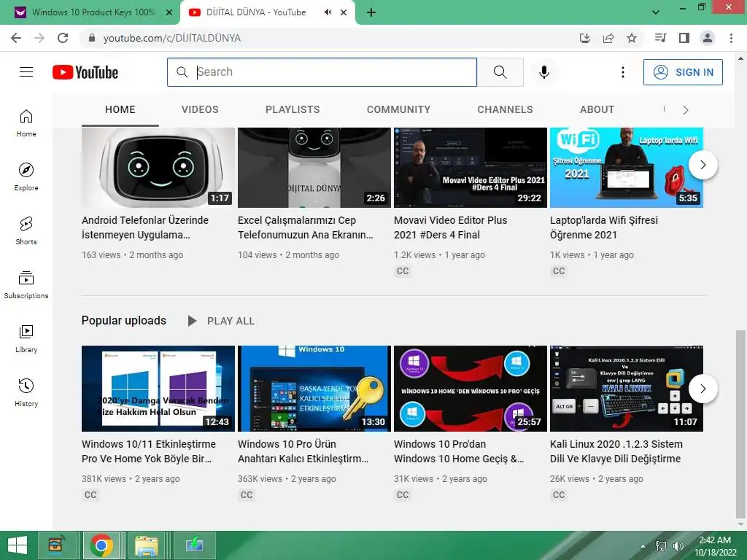View site information lock icon
This screenshot has height=560, width=747.
click(92, 38)
